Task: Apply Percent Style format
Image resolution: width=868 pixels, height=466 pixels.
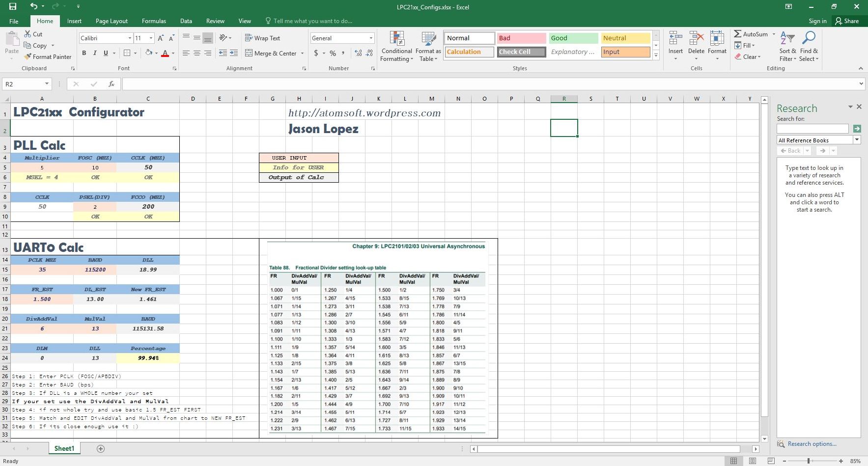Action: pyautogui.click(x=333, y=53)
